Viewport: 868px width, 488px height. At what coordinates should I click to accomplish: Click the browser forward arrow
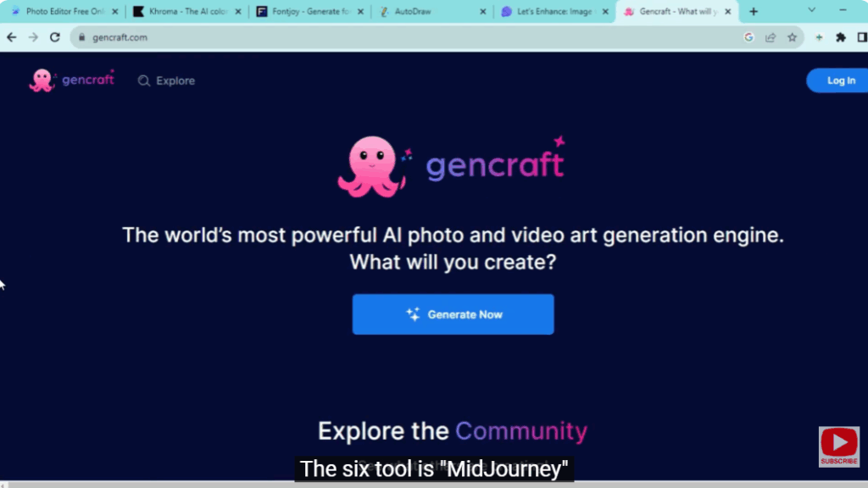[33, 37]
